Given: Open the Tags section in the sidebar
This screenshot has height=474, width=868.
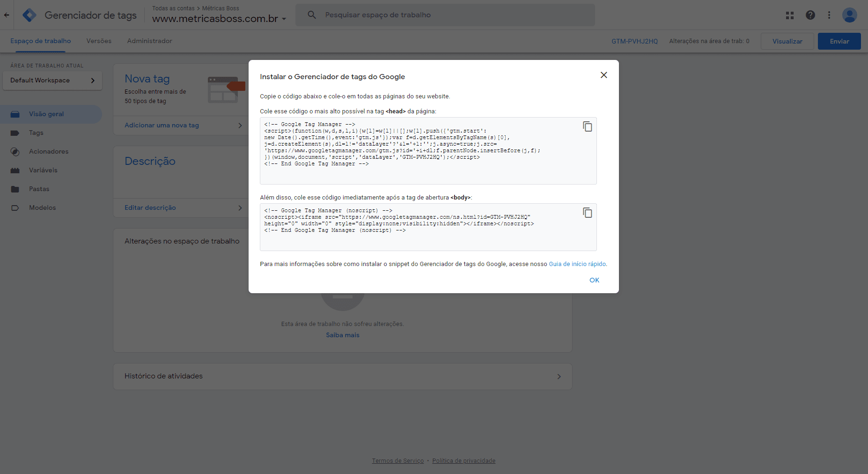Looking at the screenshot, I should click(36, 133).
